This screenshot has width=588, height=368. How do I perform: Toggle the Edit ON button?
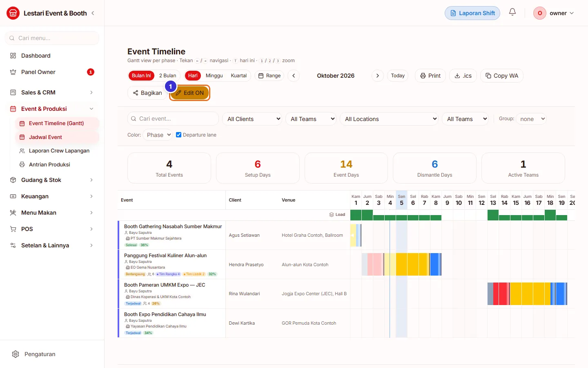[189, 93]
